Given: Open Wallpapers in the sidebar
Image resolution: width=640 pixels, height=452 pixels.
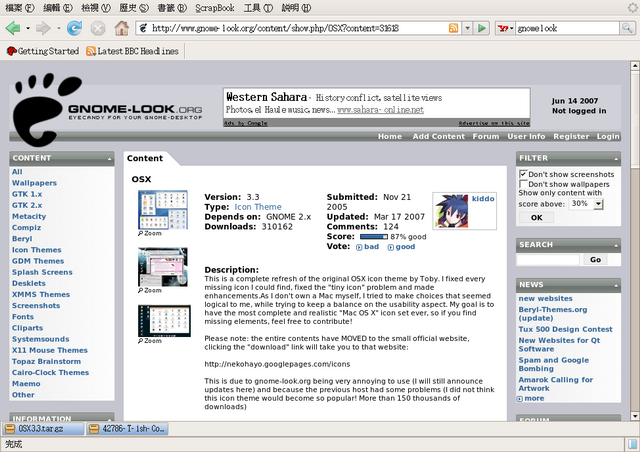Looking at the screenshot, I should 34,183.
